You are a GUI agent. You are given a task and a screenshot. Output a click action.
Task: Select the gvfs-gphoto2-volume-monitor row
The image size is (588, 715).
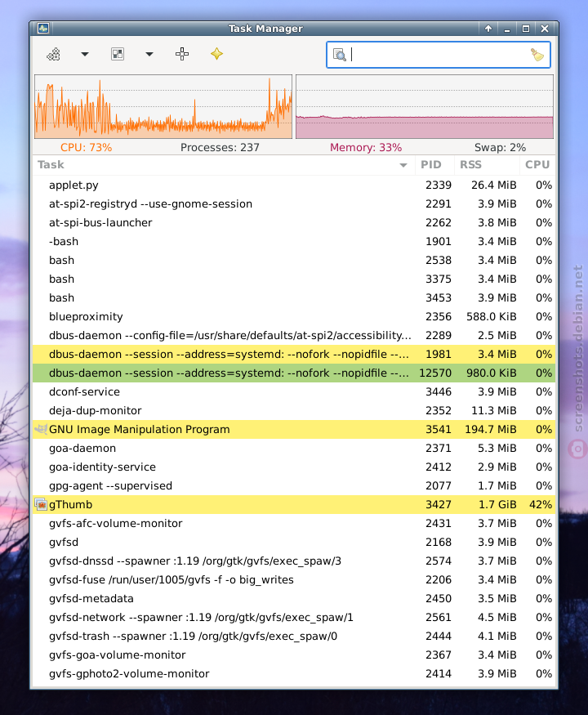294,673
